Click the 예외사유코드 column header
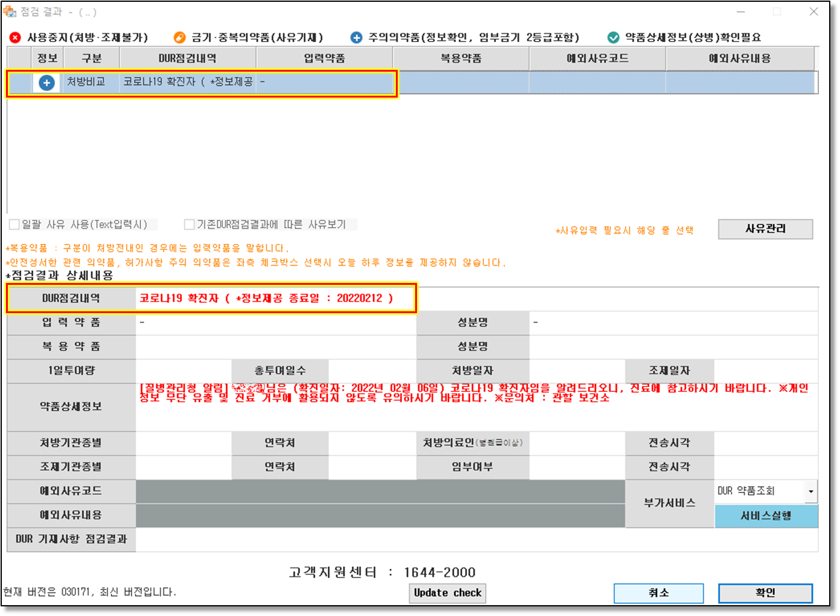This screenshot has width=840, height=616. click(597, 58)
